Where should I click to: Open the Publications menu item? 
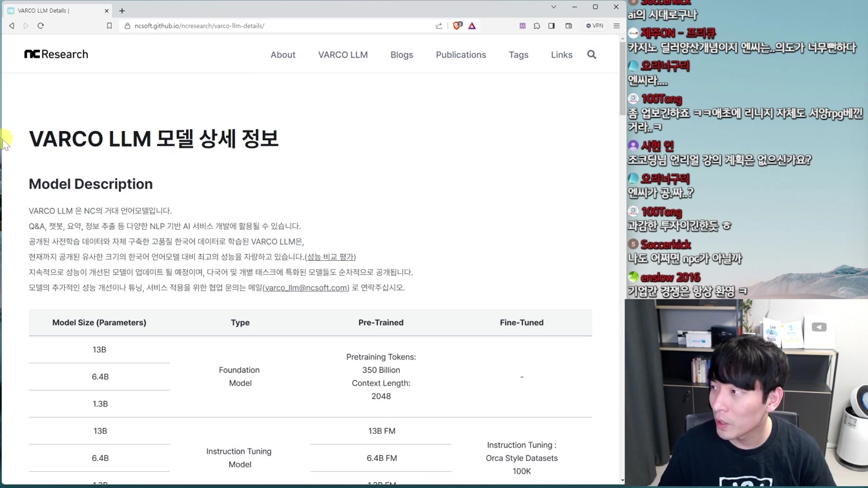461,55
